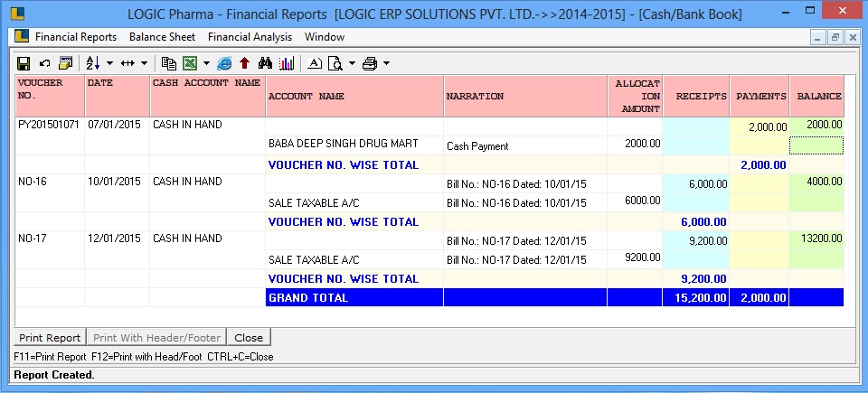868x393 pixels.
Task: Click Print With Header/Footer button
Action: point(157,338)
